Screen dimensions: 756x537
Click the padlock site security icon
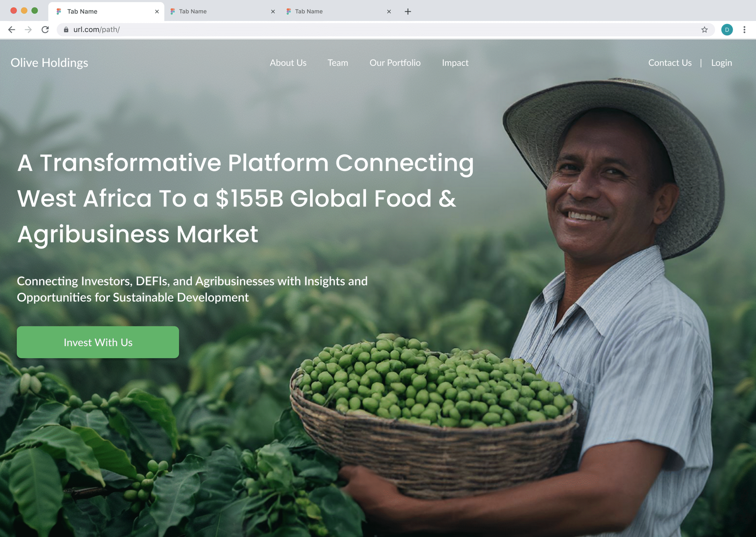[66, 30]
